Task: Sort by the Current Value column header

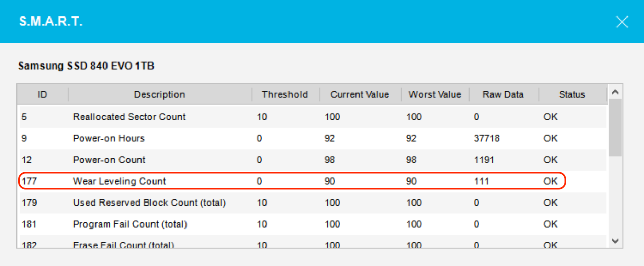Action: click(360, 94)
